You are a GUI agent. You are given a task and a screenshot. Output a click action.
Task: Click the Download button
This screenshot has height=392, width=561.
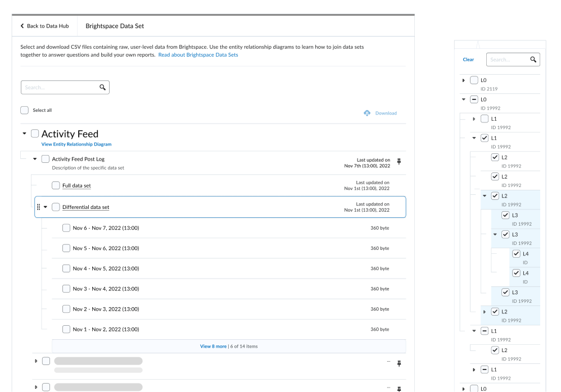coord(381,113)
